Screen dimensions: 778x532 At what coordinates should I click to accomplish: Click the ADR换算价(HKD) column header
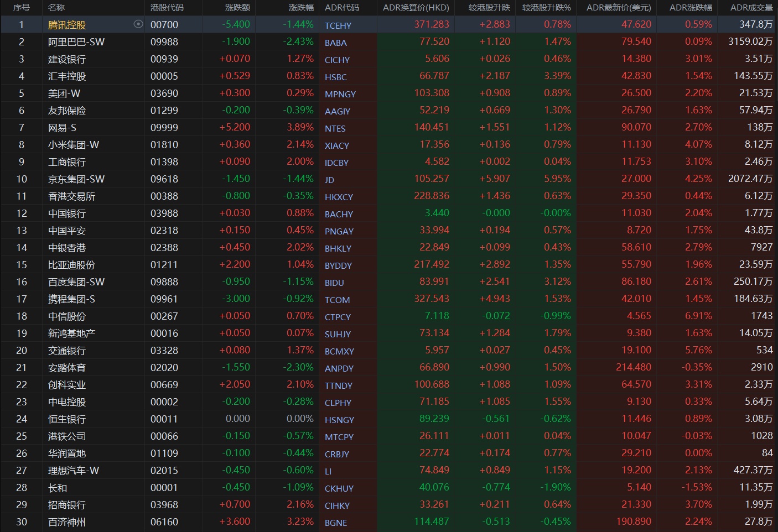[416, 8]
